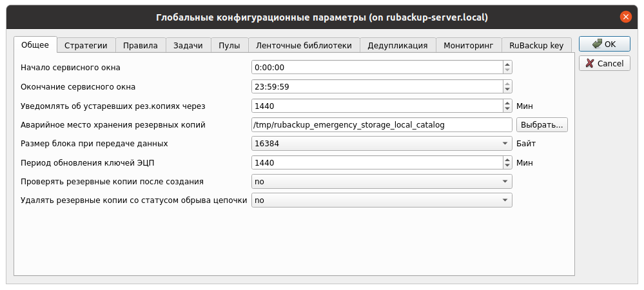The width and height of the screenshot is (644, 290).
Task: Switch to the Дедупликация tab
Action: pos(397,45)
